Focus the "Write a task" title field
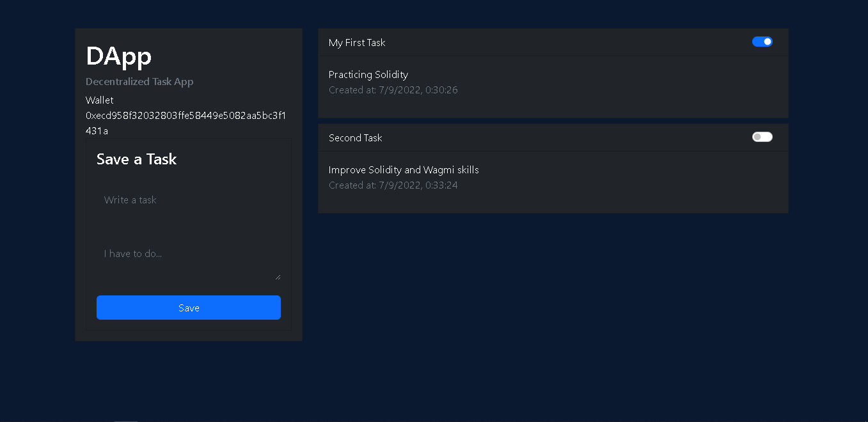The image size is (868, 422). point(189,200)
